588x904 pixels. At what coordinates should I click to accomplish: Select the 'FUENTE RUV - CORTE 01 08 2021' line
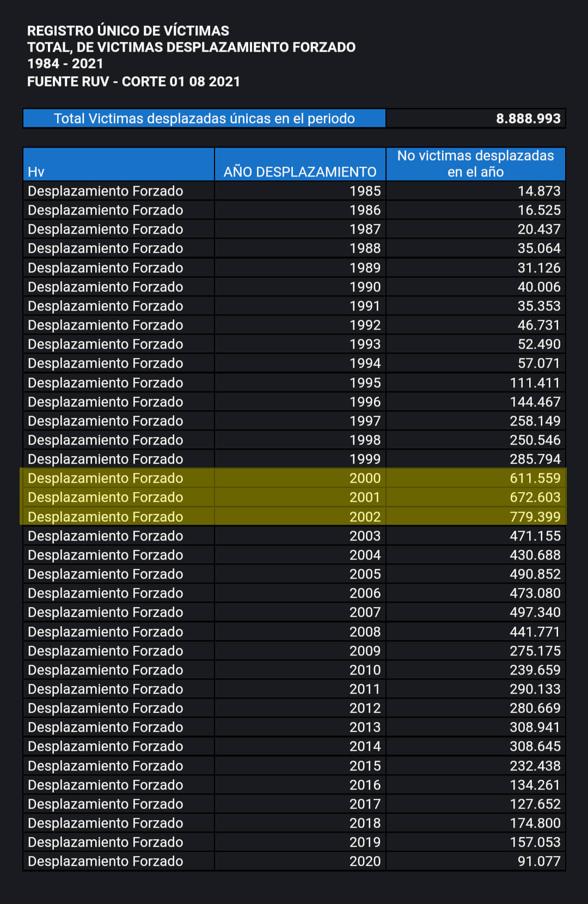tap(133, 82)
